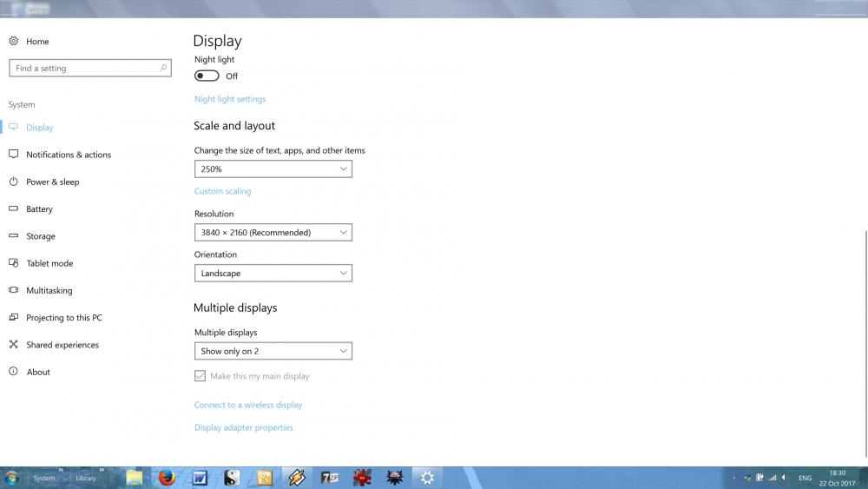Check Make this my main display

tap(201, 376)
